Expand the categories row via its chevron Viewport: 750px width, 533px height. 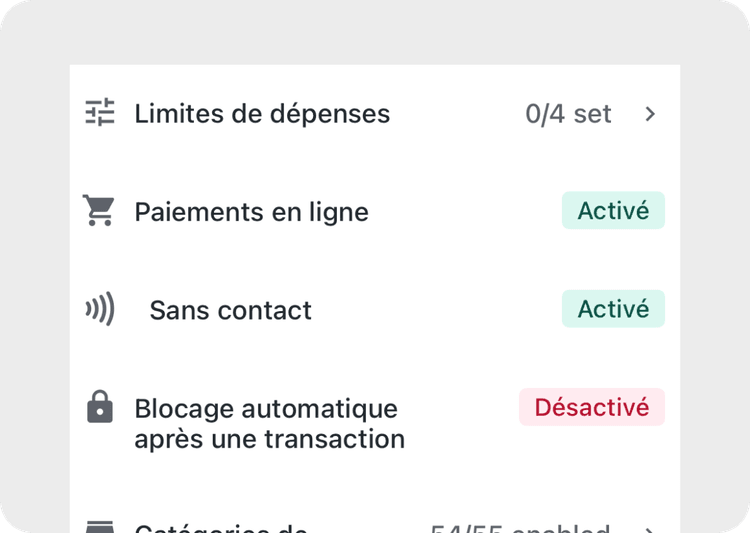650,530
